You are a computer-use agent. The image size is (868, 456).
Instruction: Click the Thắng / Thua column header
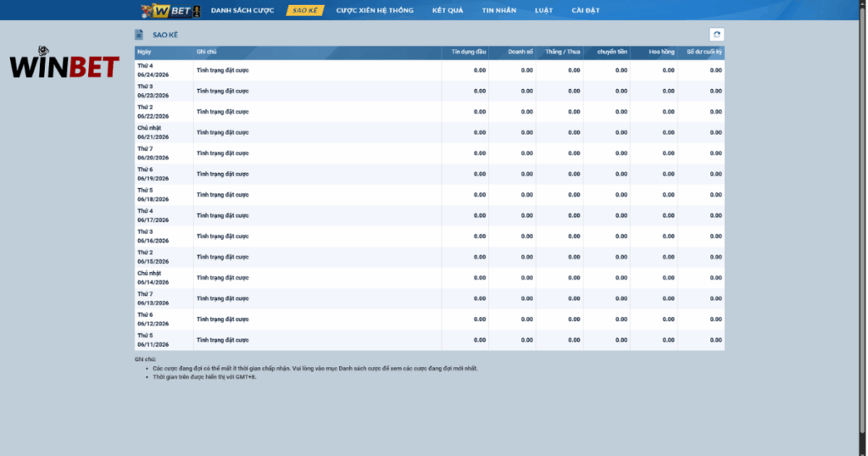(559, 52)
